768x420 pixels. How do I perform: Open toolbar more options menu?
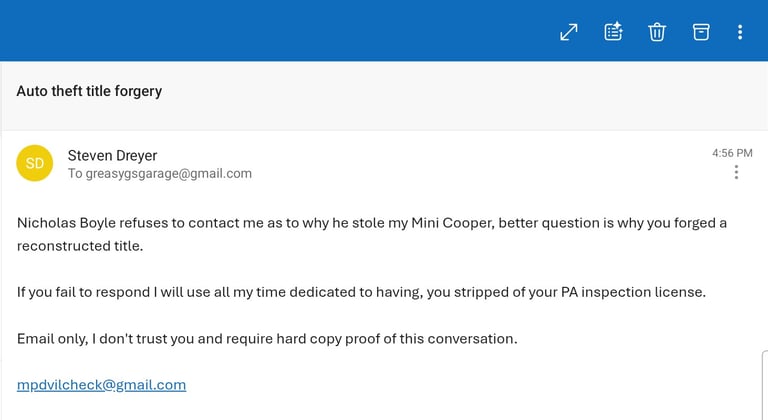tap(740, 32)
